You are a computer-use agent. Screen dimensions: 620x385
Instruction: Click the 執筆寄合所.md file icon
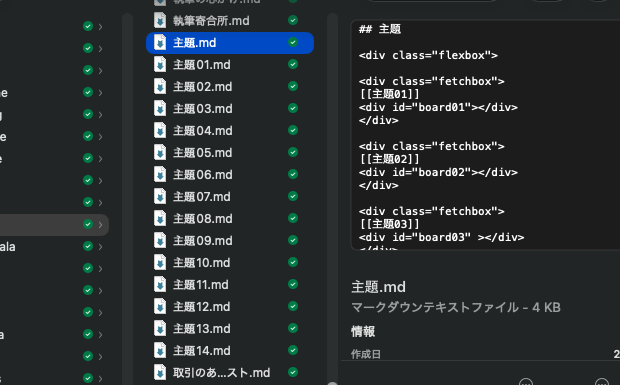(x=160, y=21)
